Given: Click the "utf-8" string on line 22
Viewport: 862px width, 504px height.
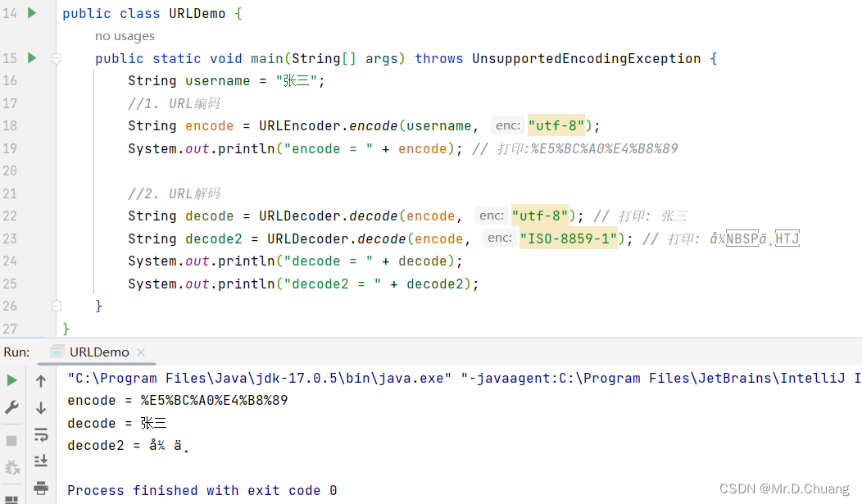Looking at the screenshot, I should (540, 216).
